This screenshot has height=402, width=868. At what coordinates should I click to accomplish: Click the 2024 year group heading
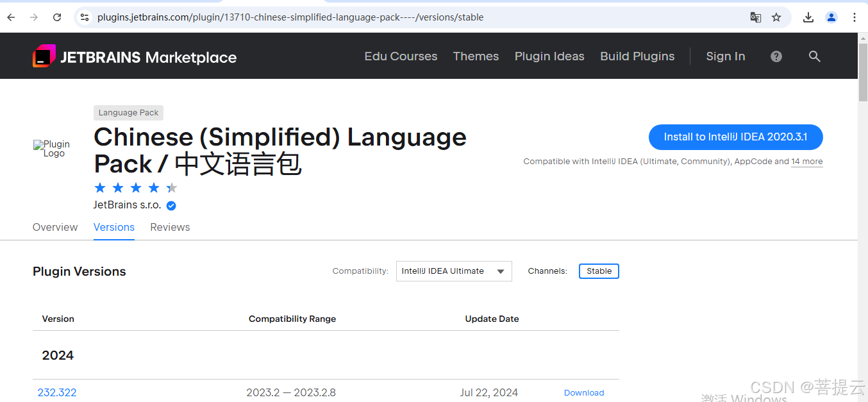click(x=58, y=355)
